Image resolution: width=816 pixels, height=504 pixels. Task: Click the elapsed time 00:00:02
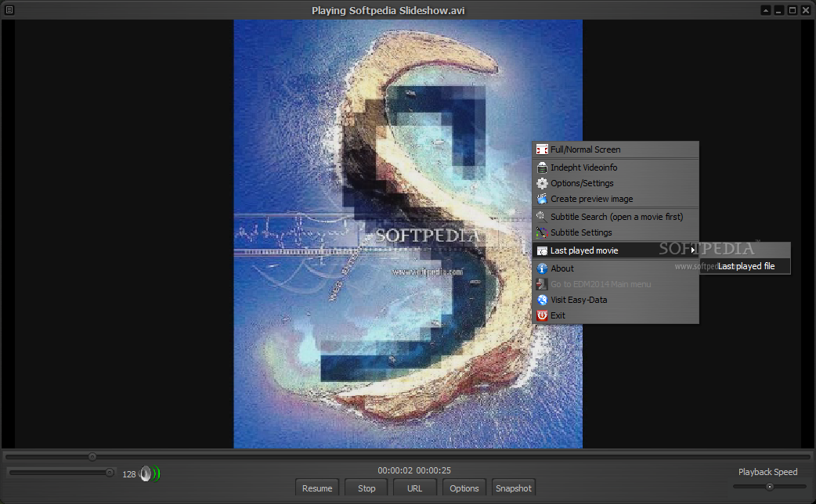coord(395,470)
